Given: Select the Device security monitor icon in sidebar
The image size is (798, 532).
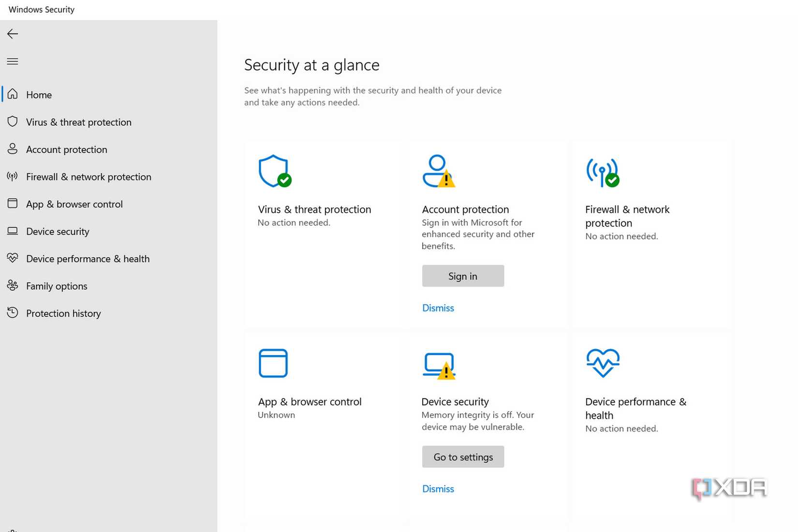Looking at the screenshot, I should coord(13,231).
